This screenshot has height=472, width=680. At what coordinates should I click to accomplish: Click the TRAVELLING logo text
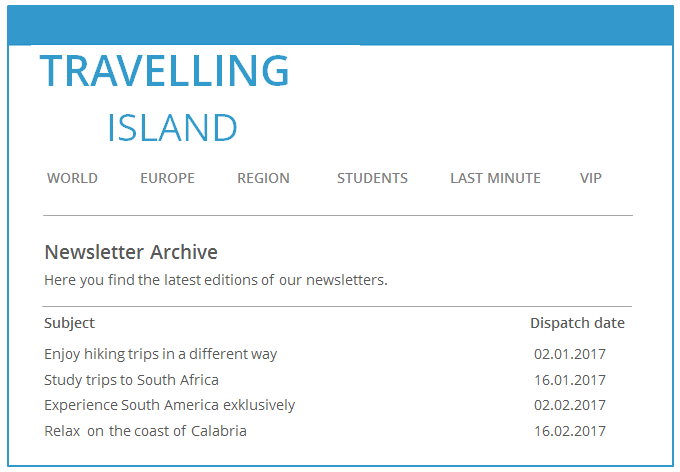coord(164,71)
